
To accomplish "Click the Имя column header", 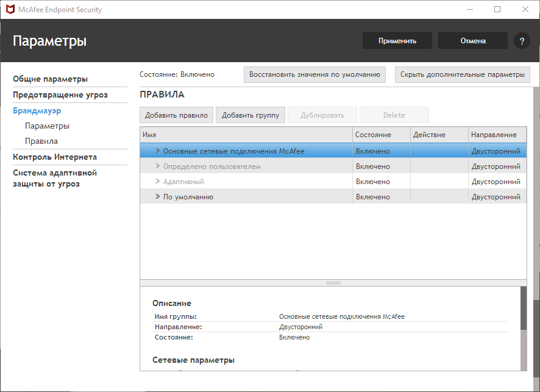I will pyautogui.click(x=246, y=135).
